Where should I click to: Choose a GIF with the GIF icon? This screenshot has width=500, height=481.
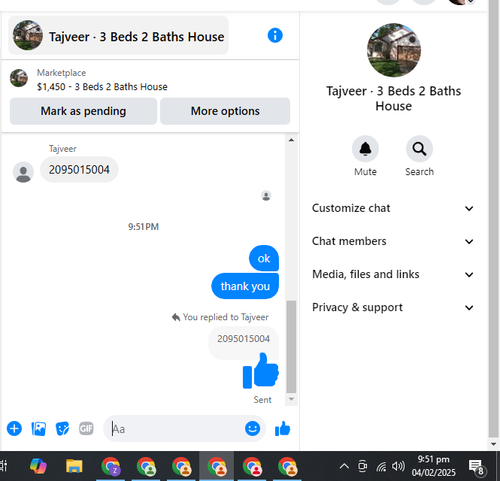tap(86, 428)
